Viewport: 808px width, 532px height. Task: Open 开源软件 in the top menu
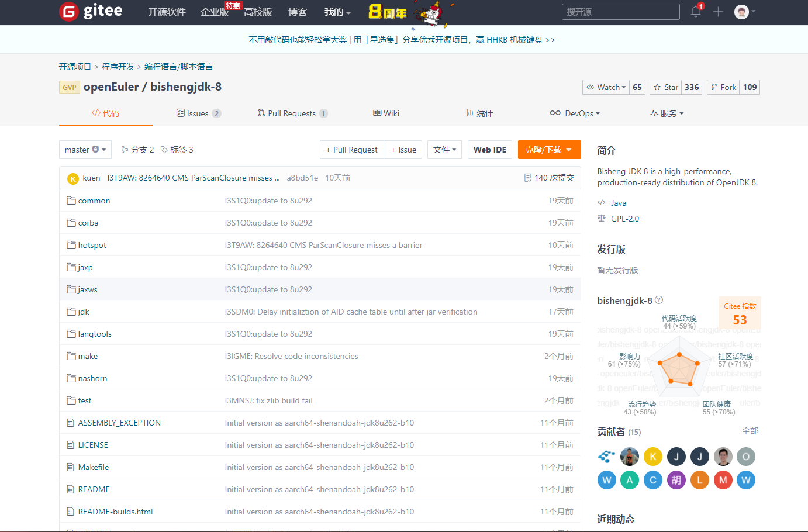tap(167, 12)
